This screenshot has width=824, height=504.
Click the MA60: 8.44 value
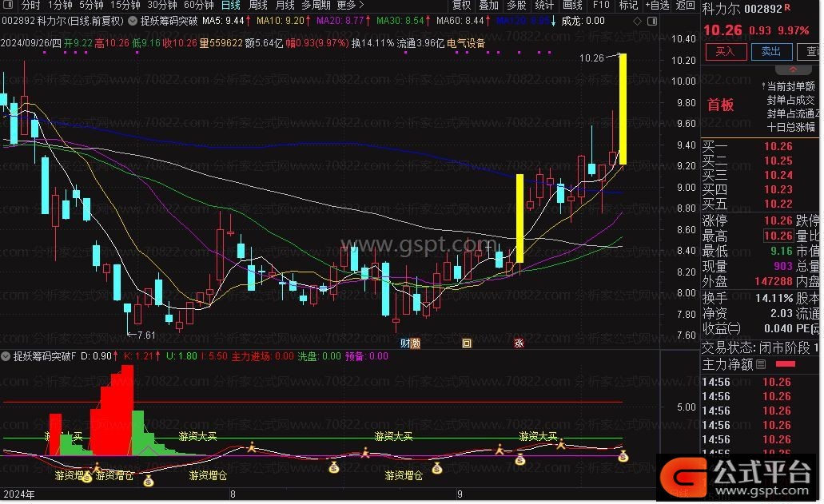pyautogui.click(x=460, y=21)
